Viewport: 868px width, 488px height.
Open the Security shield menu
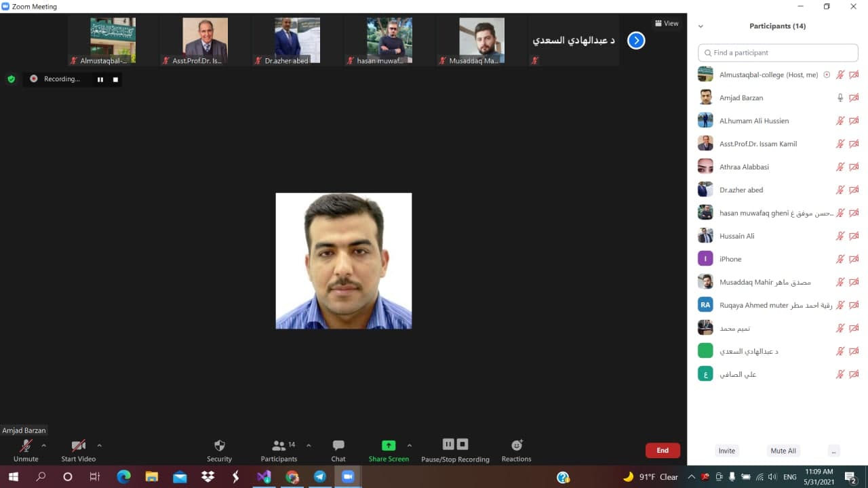pyautogui.click(x=219, y=450)
